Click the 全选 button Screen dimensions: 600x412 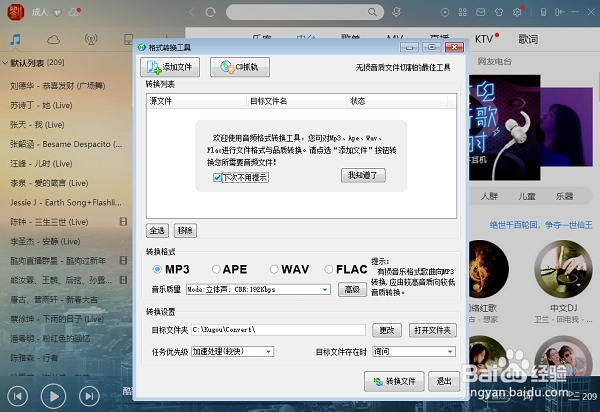(x=157, y=230)
